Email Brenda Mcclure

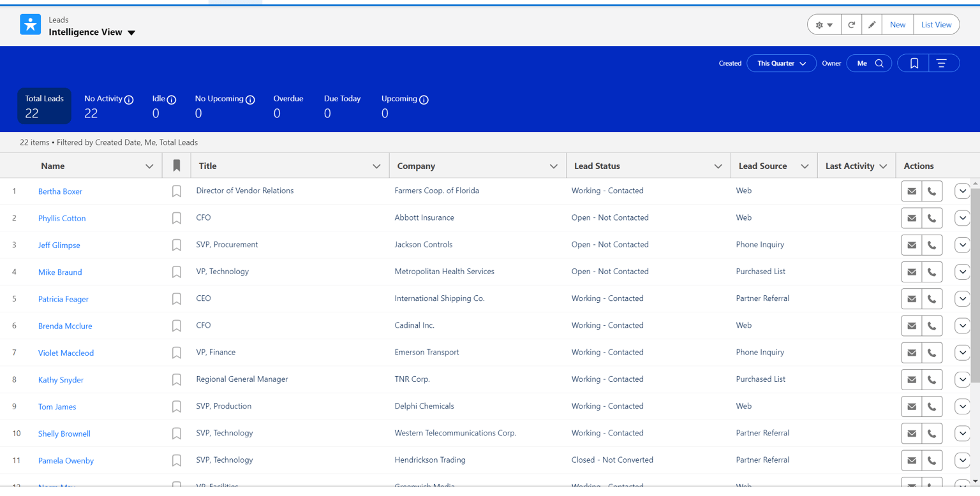tap(912, 326)
